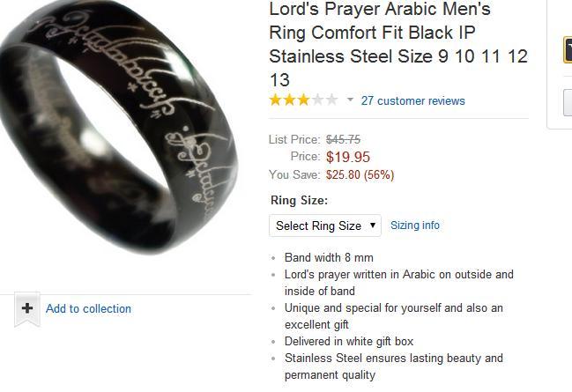This screenshot has width=572, height=392.
Task: Open the Sizing info link
Action: coord(415,226)
